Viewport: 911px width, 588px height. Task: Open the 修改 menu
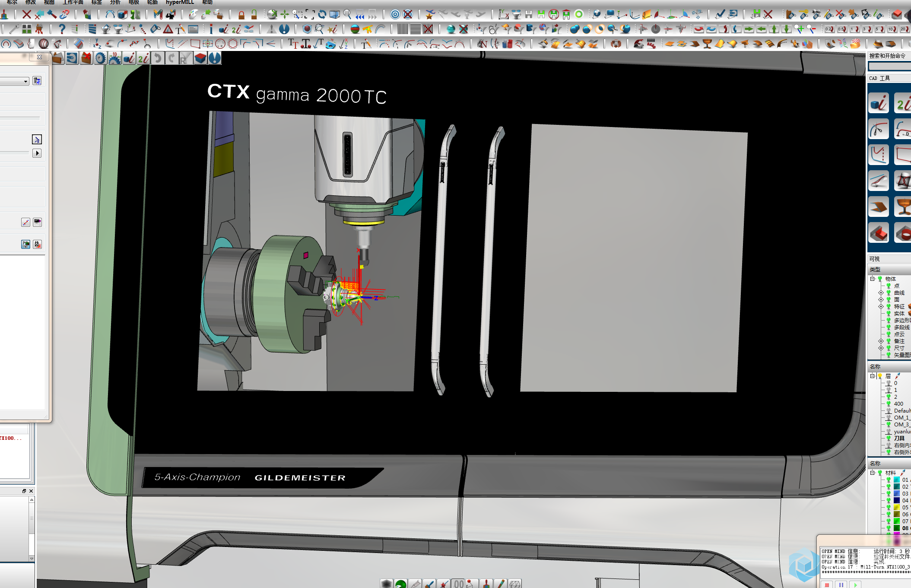[31, 2]
